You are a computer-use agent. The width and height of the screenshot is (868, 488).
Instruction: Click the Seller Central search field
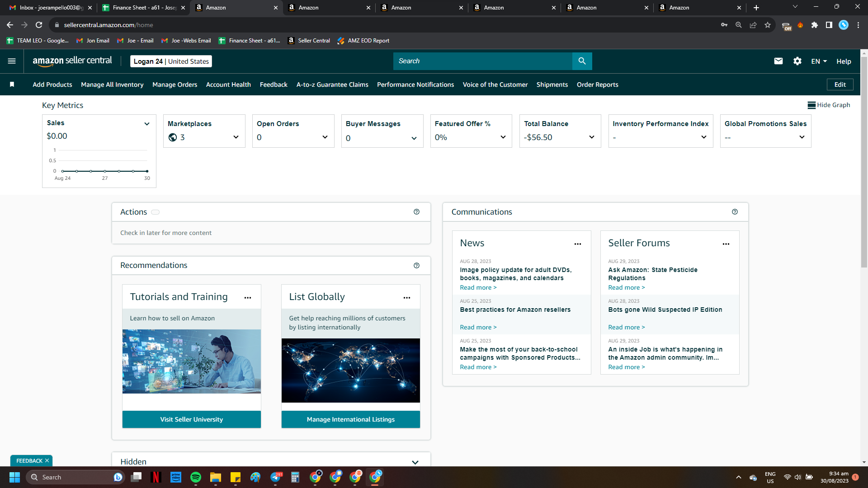click(483, 61)
